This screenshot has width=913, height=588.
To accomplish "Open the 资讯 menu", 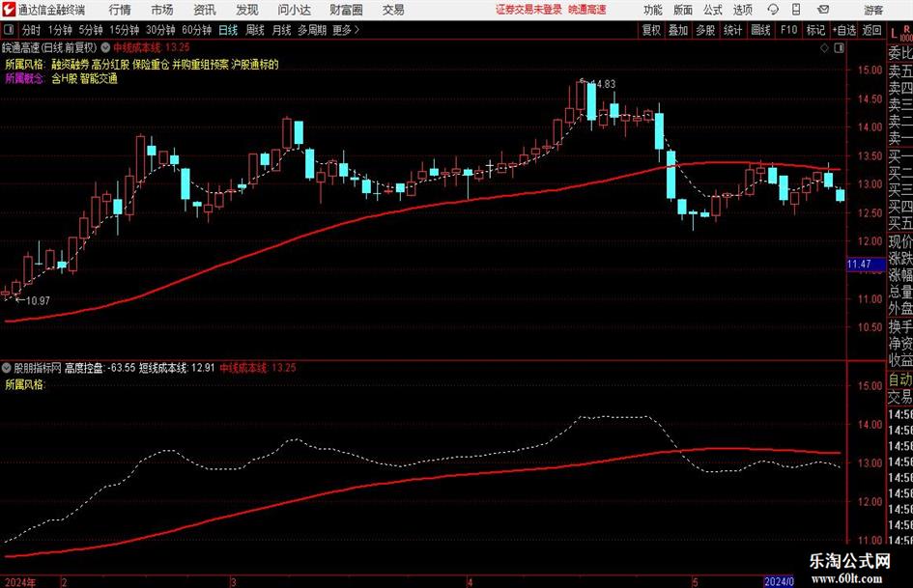I will pos(205,10).
